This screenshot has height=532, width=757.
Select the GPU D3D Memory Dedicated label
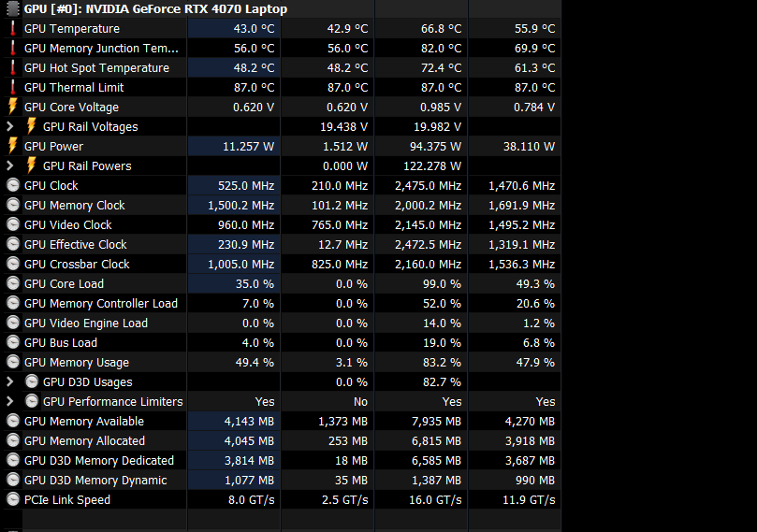[99, 461]
